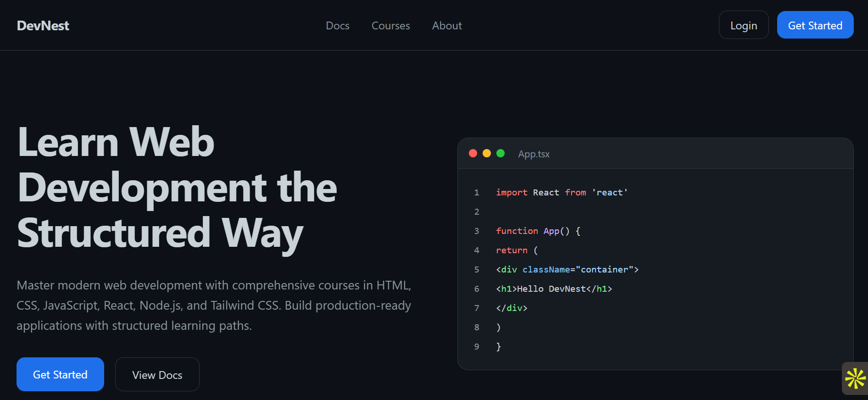Click the div className container line
The image size is (868, 400).
pos(567,270)
